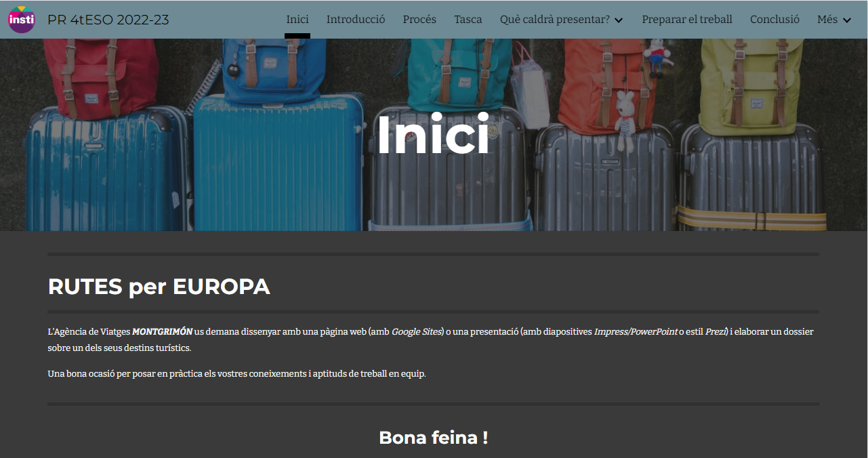Viewport: 868px width, 458px height.
Task: Click the italic Google Sites text
Action: (x=417, y=332)
